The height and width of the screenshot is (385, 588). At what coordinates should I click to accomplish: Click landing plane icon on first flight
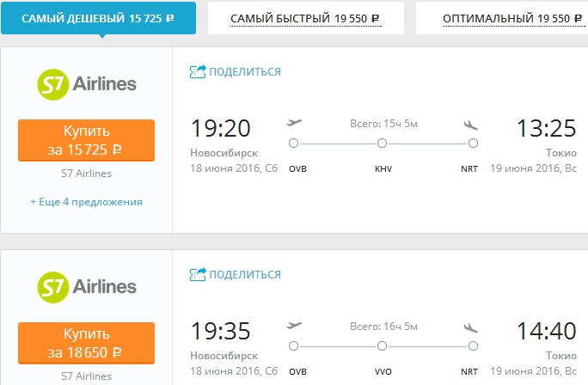coord(470,125)
